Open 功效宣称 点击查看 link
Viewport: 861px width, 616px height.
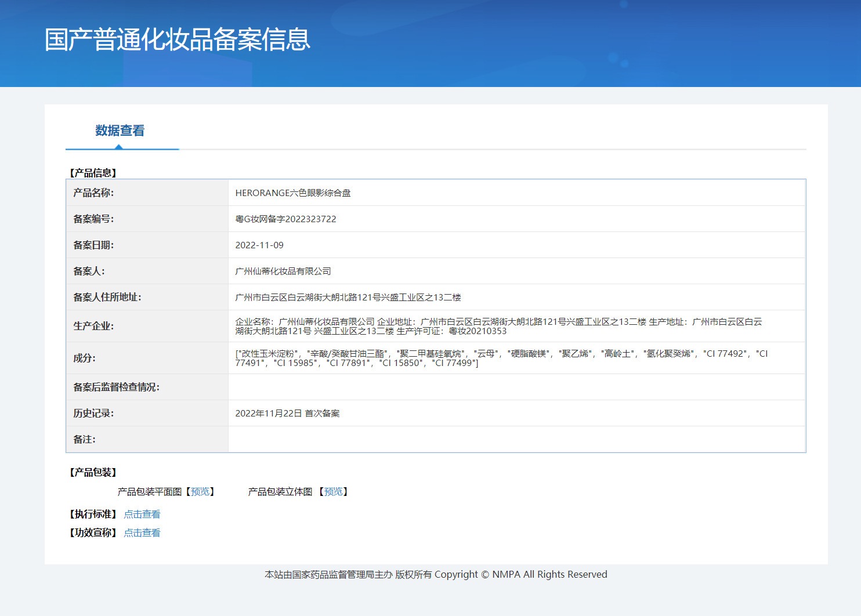point(142,532)
